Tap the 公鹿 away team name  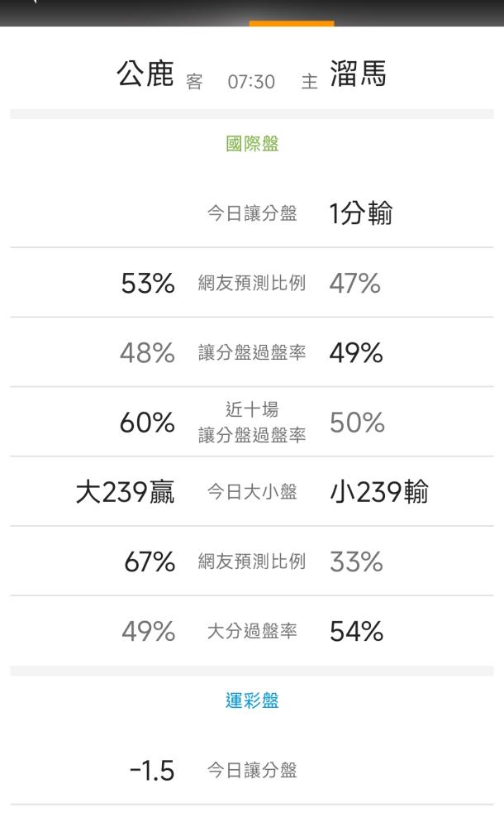[x=145, y=75]
